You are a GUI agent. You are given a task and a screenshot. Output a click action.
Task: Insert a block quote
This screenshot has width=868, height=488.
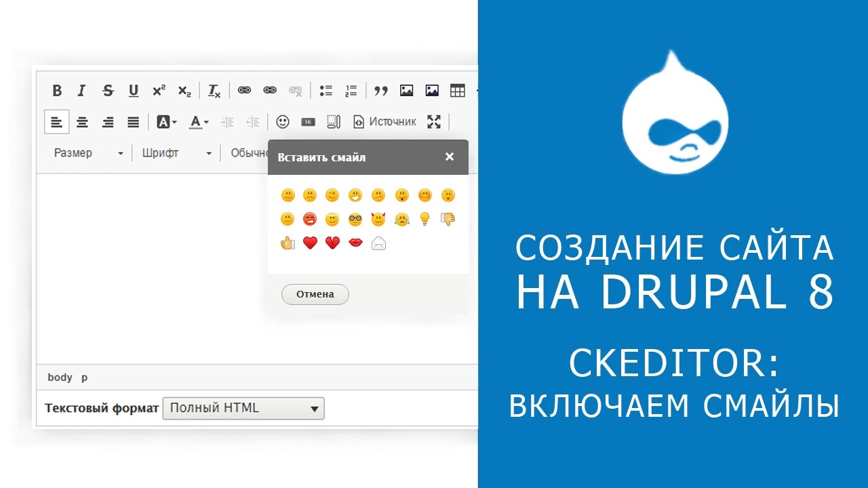[381, 91]
